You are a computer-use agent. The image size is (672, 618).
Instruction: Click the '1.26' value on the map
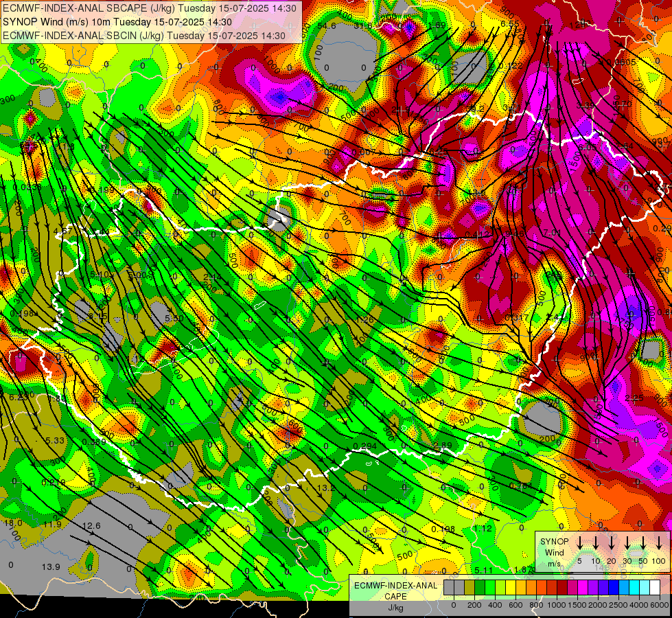pos(364,319)
